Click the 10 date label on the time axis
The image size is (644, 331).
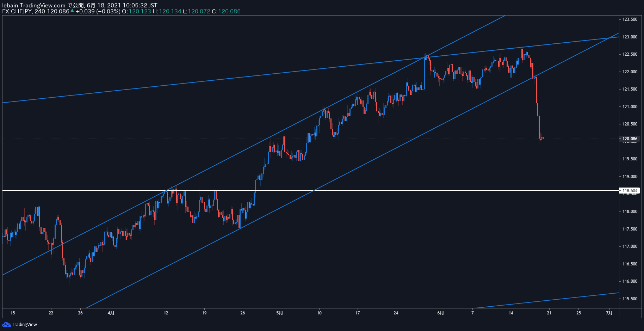pos(319,313)
